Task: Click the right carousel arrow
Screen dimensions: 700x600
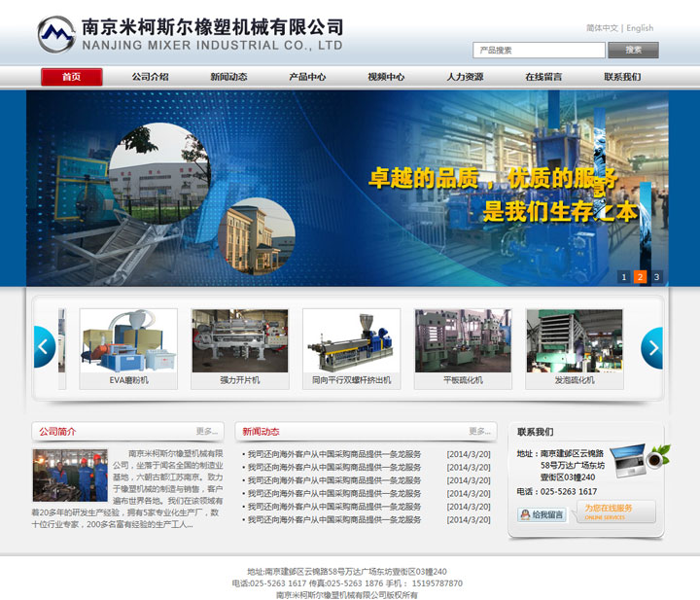Action: [652, 347]
